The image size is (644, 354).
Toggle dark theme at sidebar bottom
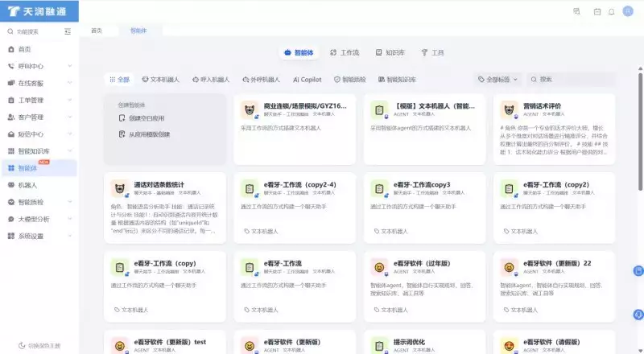pos(39,345)
